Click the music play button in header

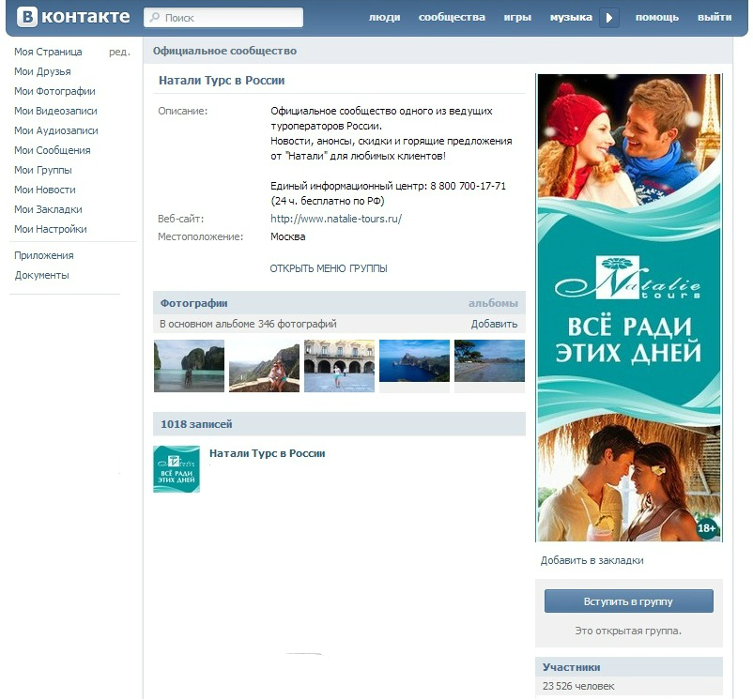point(609,18)
